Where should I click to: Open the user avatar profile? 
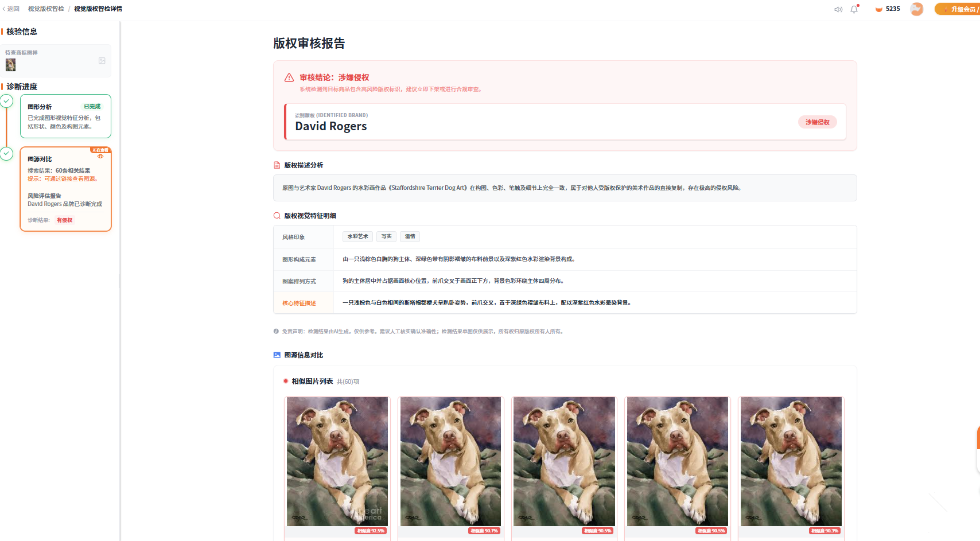(917, 9)
